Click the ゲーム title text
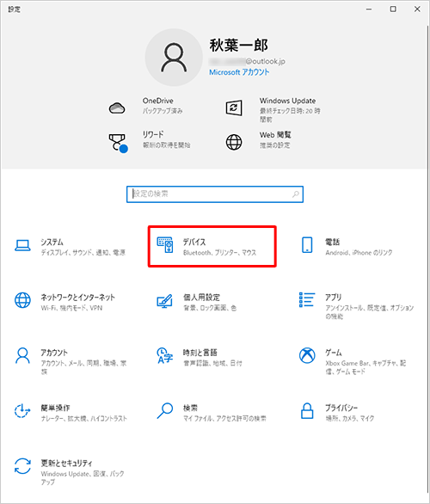430x504 pixels. [x=334, y=353]
